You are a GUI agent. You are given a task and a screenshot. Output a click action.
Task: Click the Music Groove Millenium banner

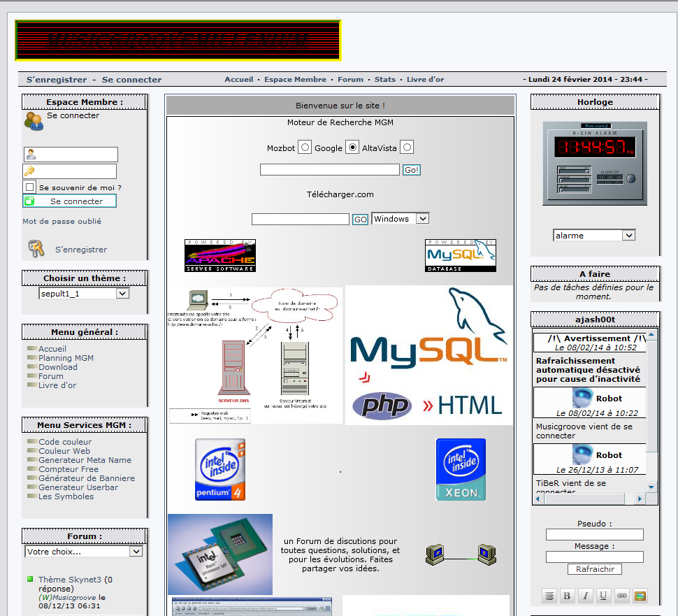pyautogui.click(x=178, y=41)
